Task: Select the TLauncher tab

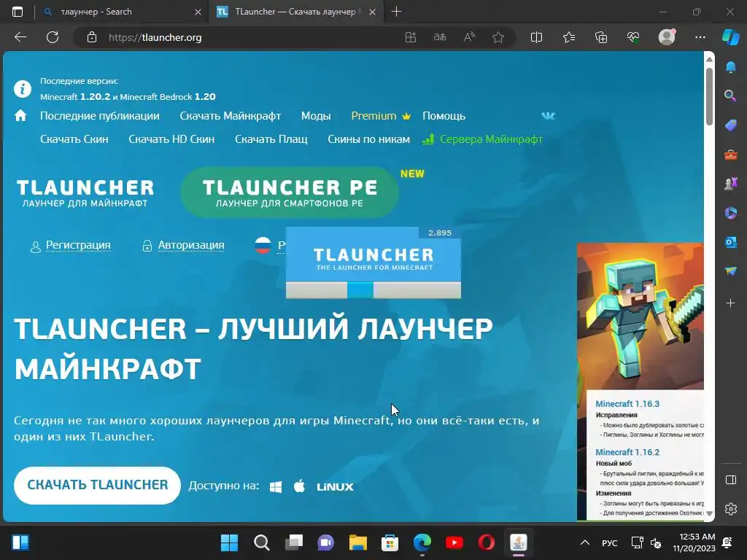Action: click(x=295, y=12)
